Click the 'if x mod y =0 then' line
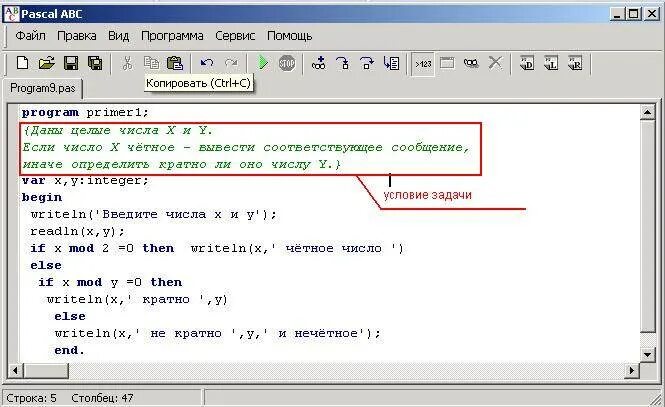Image resolution: width=665 pixels, height=407 pixels. [x=110, y=282]
